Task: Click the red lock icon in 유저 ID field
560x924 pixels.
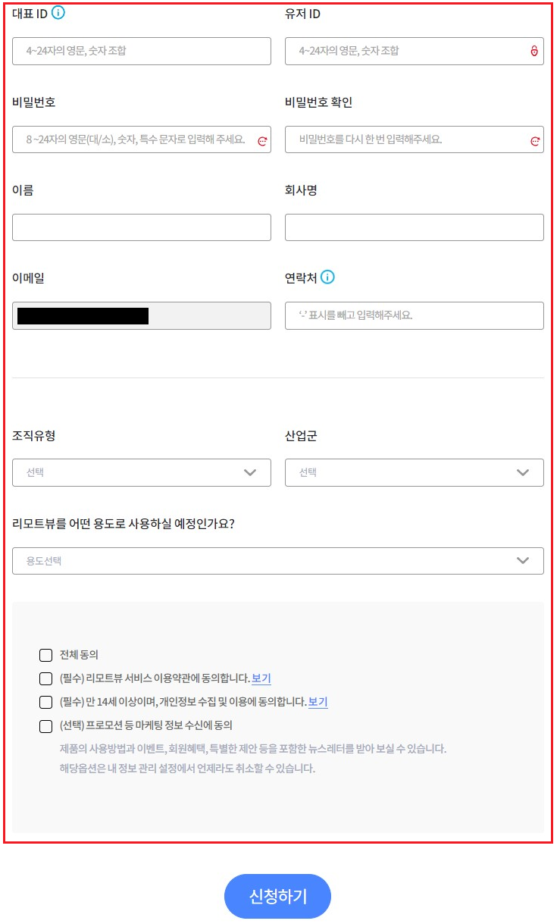Action: point(534,52)
